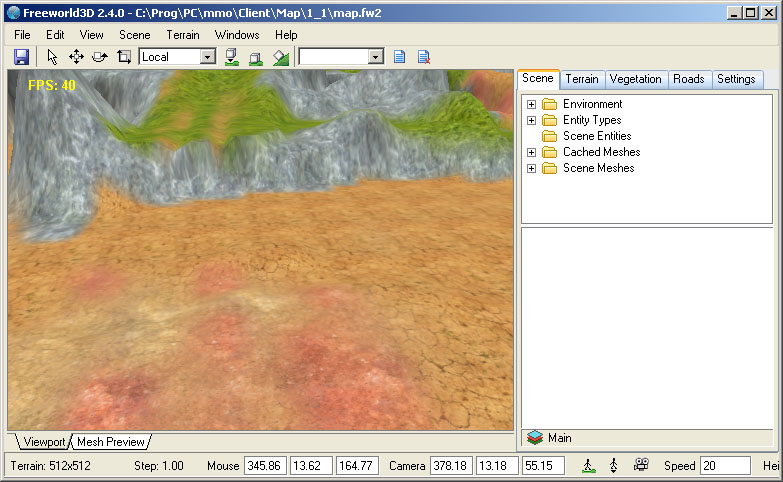Open the Help menu
Image resolution: width=783 pixels, height=482 pixels.
pyautogui.click(x=286, y=35)
